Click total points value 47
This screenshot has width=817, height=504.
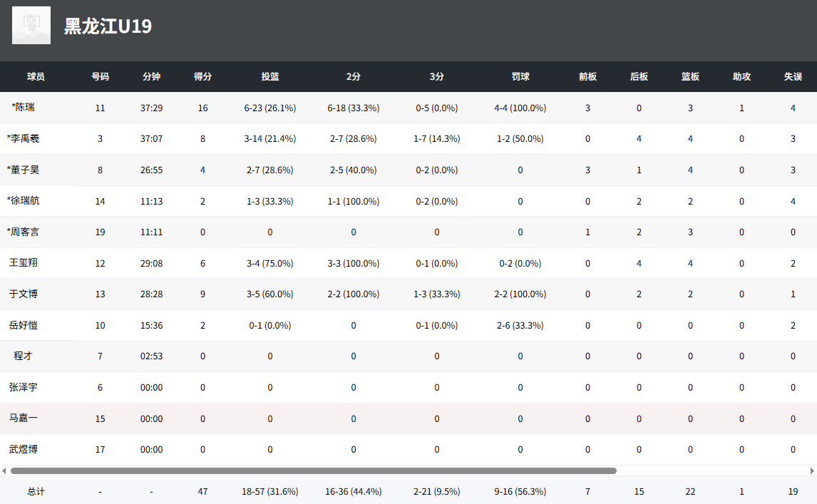[x=202, y=491]
